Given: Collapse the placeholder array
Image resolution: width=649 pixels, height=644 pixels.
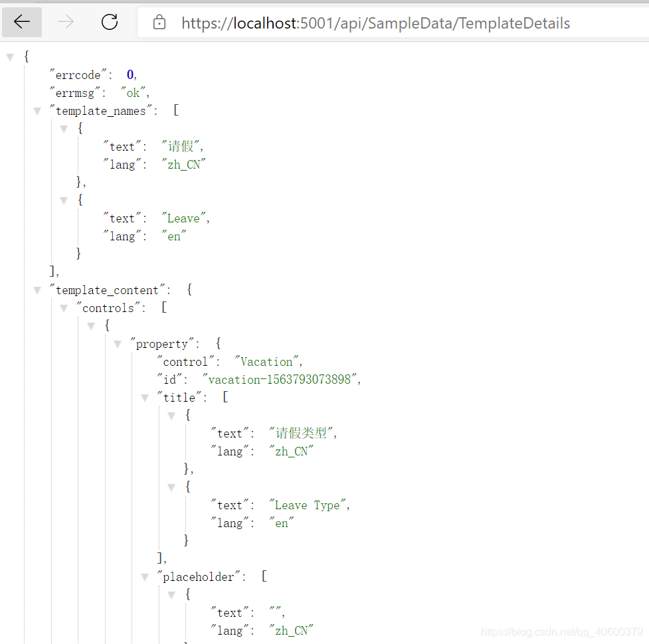Looking at the screenshot, I should pyautogui.click(x=144, y=577).
